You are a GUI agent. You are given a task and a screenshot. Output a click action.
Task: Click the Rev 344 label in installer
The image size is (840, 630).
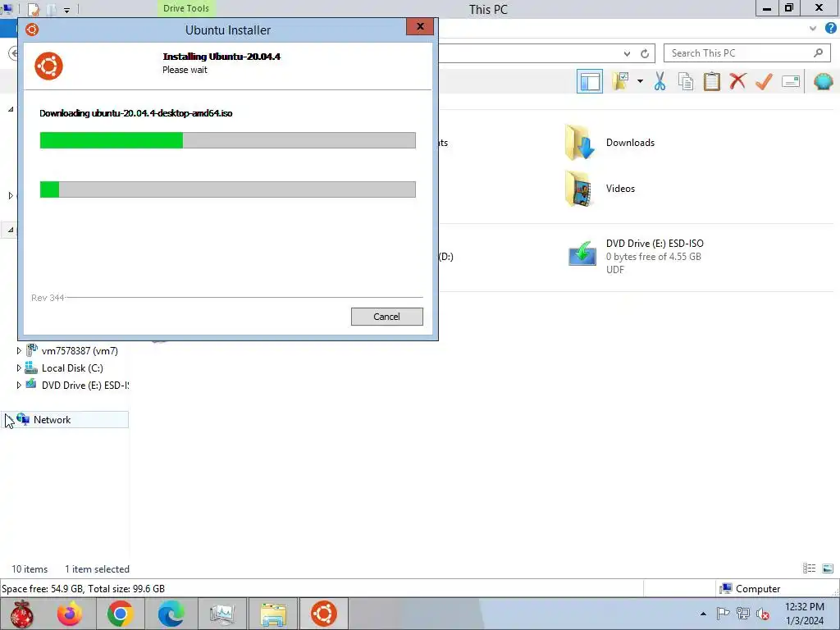pyautogui.click(x=48, y=298)
